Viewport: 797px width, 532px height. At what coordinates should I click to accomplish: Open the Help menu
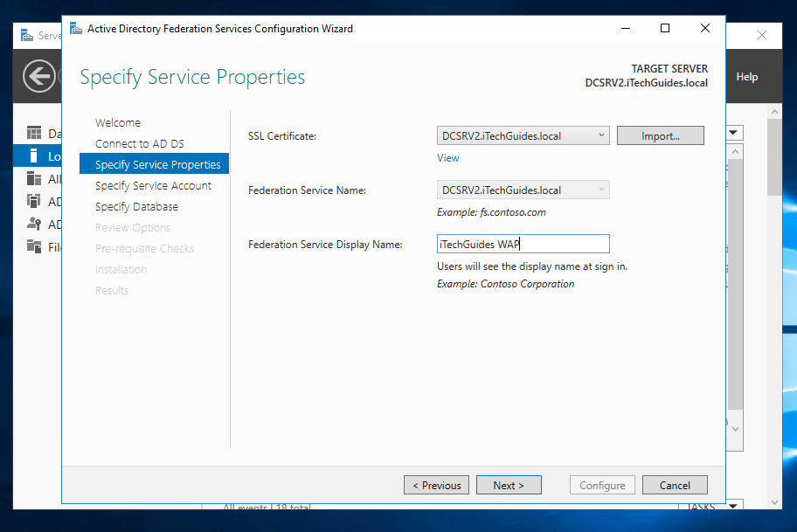pyautogui.click(x=746, y=77)
